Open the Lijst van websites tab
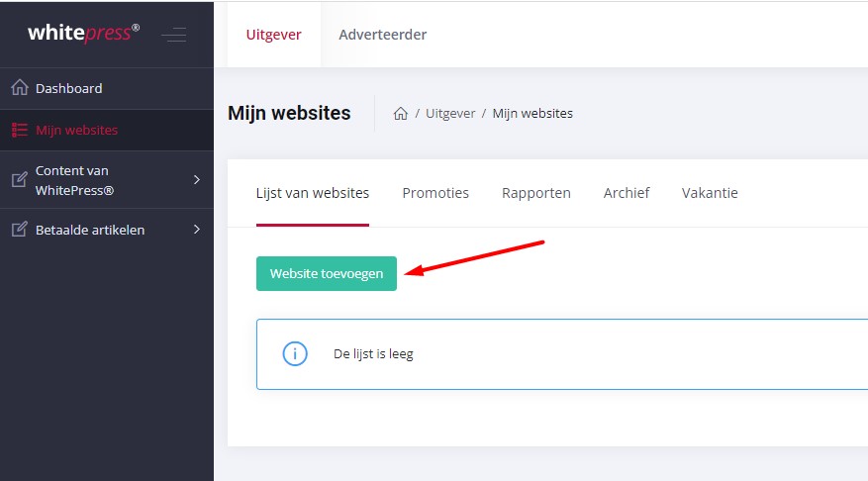 [312, 193]
